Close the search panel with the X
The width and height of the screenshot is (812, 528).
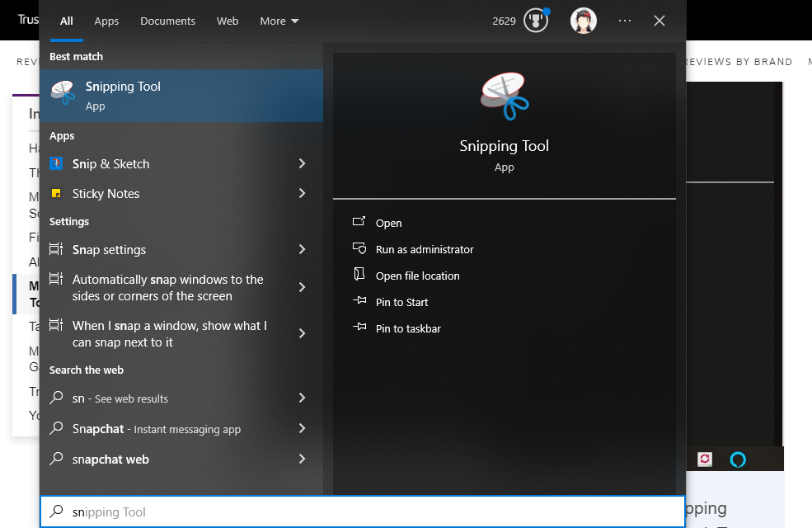[659, 21]
